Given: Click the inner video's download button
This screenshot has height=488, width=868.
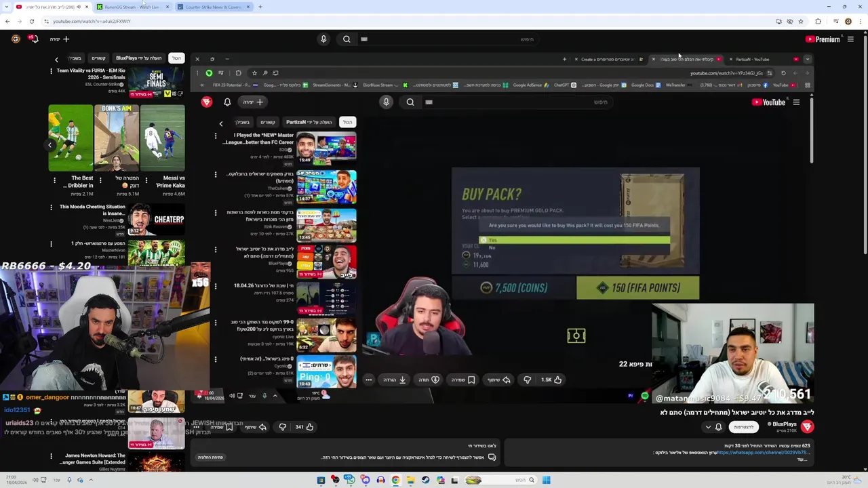Looking at the screenshot, I should coord(395,380).
